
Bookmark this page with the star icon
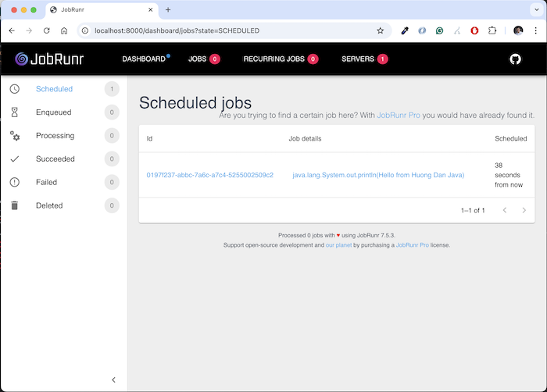click(381, 30)
